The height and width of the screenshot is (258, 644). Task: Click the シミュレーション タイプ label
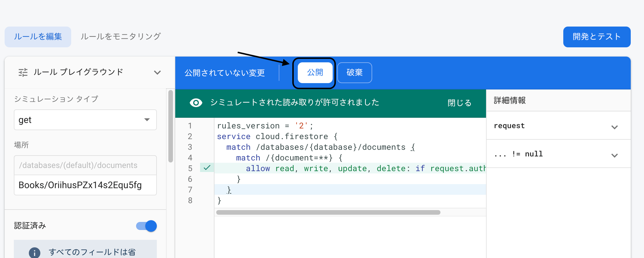[x=56, y=99]
